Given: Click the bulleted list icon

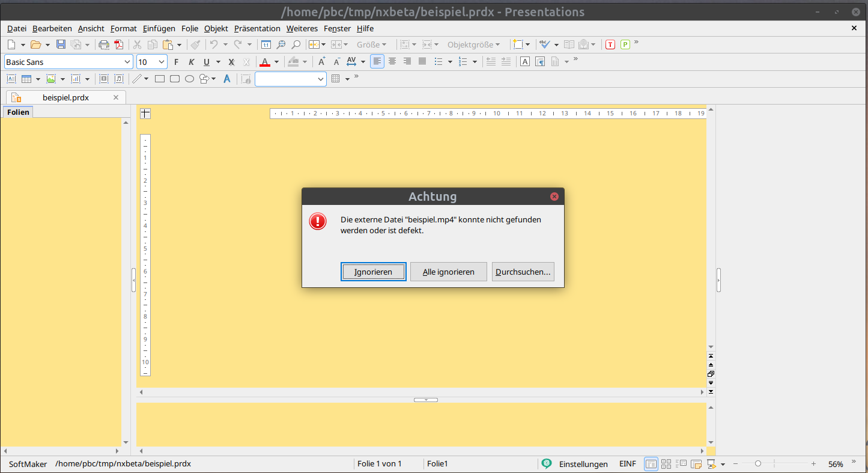Looking at the screenshot, I should point(439,61).
